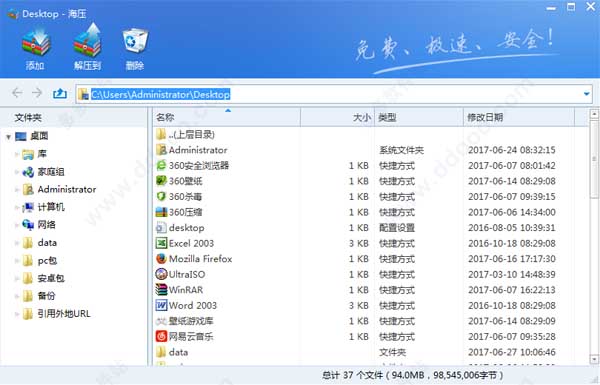This screenshot has height=385, width=600.
Task: Click the 360压缩 shortcut icon
Action: point(161,212)
